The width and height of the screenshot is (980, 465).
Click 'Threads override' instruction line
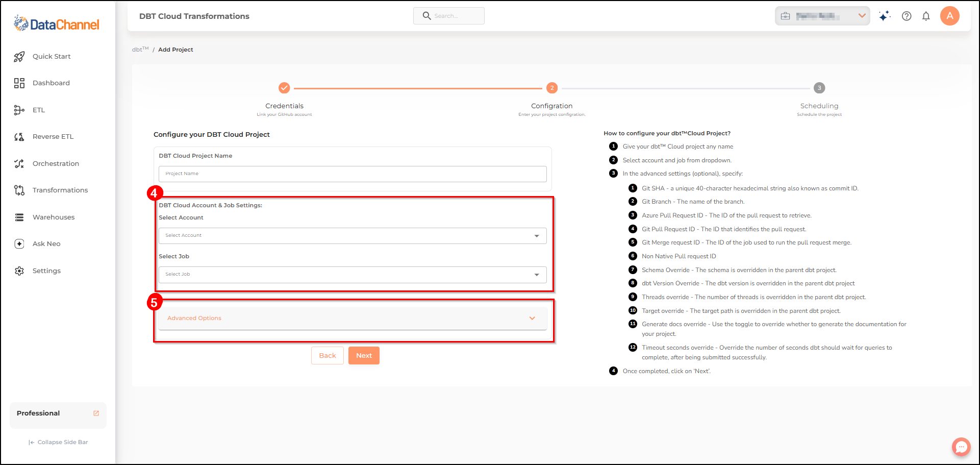754,297
